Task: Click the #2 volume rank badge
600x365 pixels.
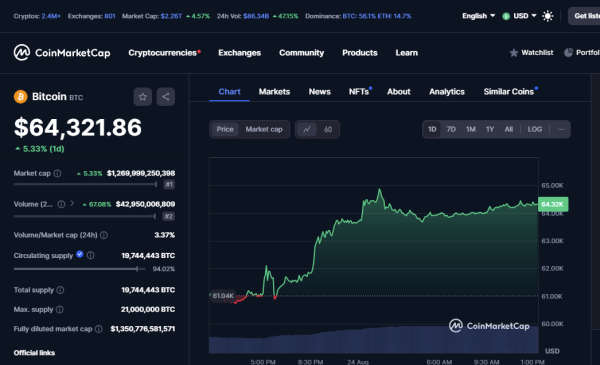Action: (x=168, y=216)
